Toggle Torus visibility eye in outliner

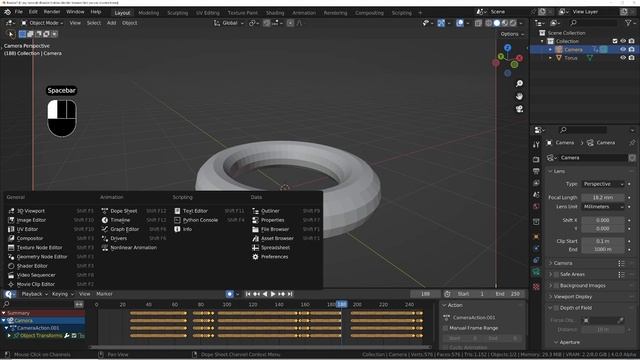click(x=623, y=58)
